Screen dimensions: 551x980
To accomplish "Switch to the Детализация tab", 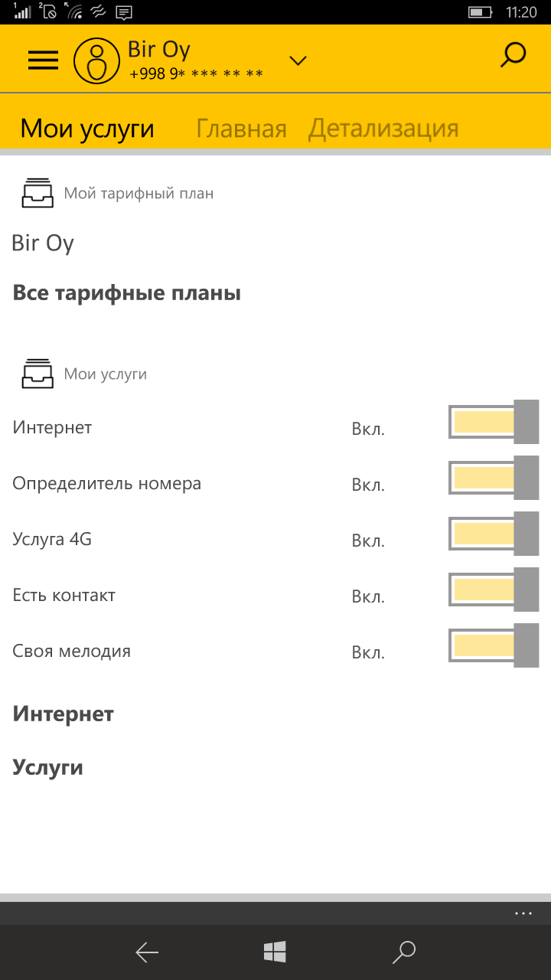I will pos(383,129).
